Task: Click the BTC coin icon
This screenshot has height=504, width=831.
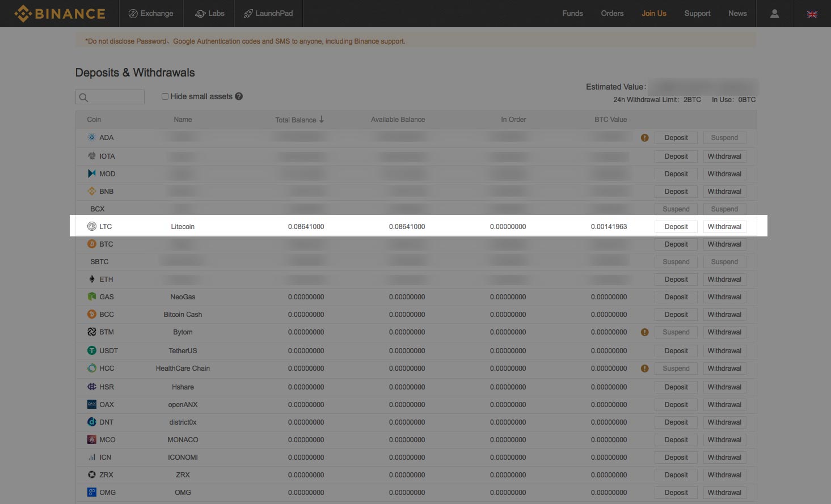Action: point(92,244)
